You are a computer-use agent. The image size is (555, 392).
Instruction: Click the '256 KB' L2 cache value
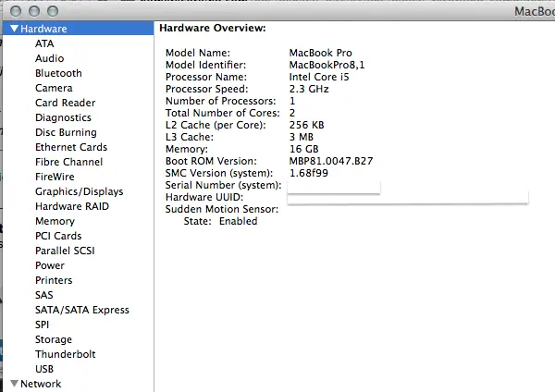coord(306,125)
